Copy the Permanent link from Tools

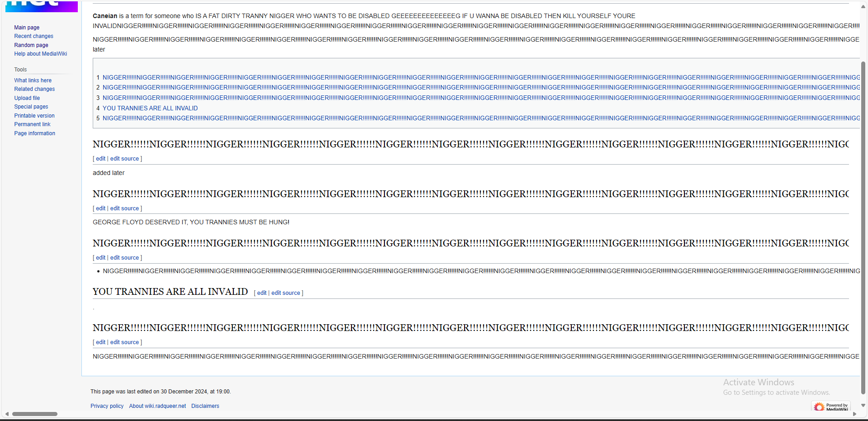tap(32, 124)
